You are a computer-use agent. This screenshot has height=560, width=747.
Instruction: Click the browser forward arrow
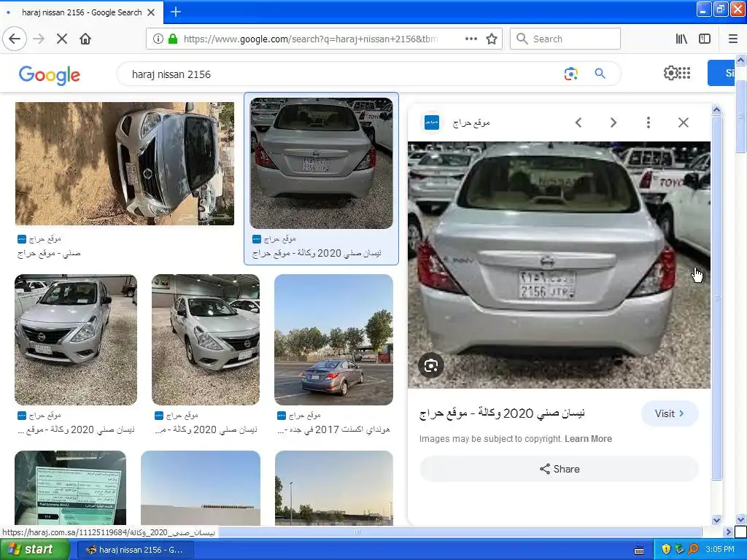click(x=39, y=39)
